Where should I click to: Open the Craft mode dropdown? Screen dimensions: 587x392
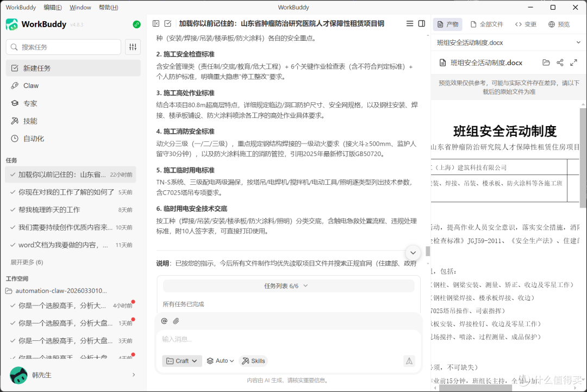[182, 361]
